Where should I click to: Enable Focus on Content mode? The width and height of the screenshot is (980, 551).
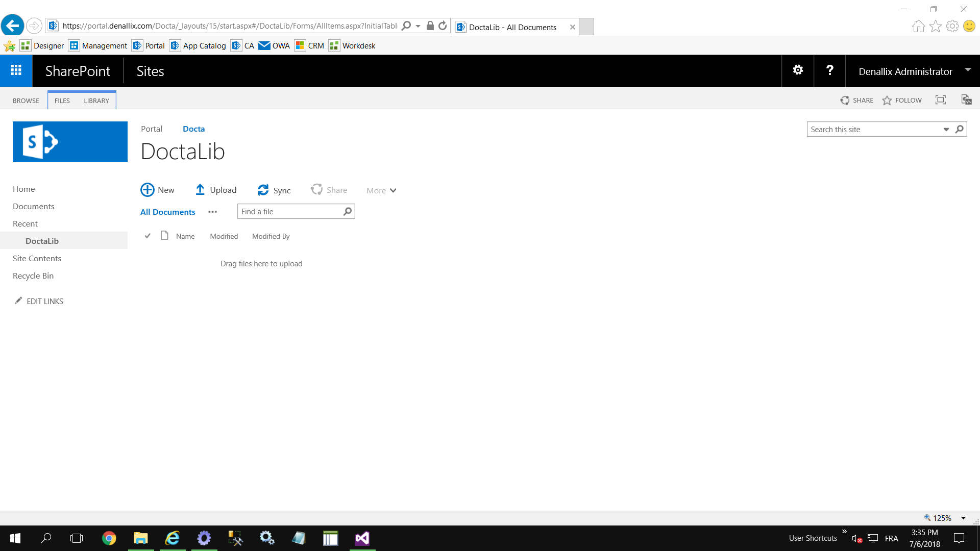941,100
